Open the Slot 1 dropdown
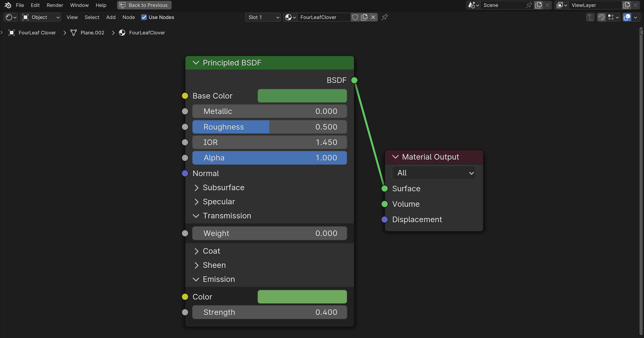The height and width of the screenshot is (338, 644). coord(263,17)
